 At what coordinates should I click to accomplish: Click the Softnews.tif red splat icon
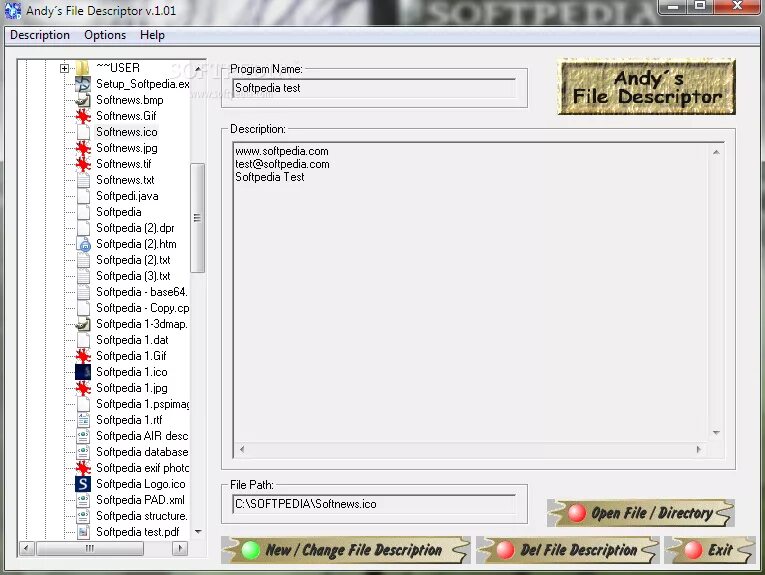(83, 164)
